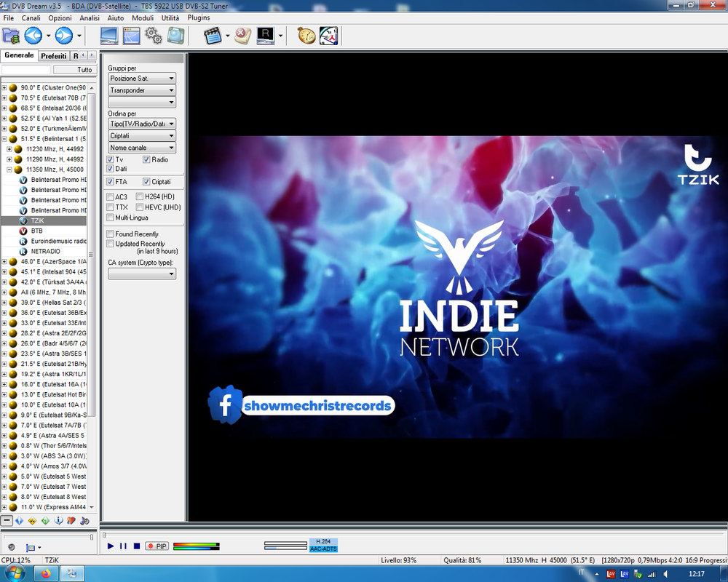Switch to the Preferiti tab
728x582 pixels.
tap(53, 56)
